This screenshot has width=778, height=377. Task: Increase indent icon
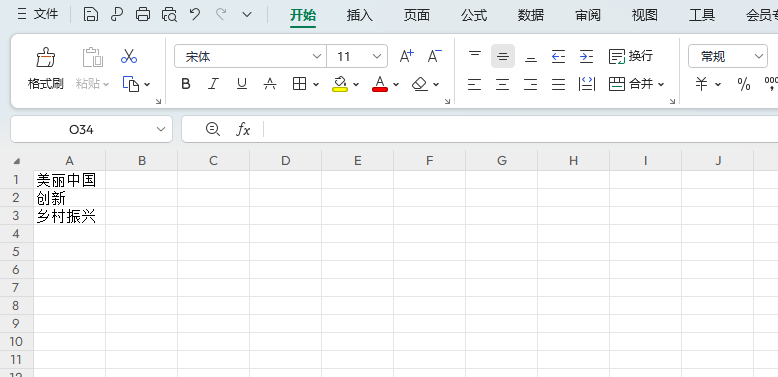(586, 57)
